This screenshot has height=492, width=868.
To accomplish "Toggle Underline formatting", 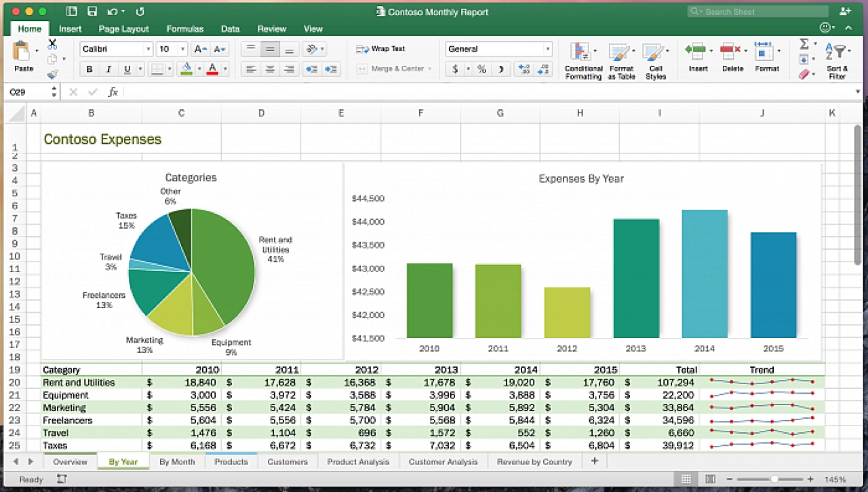I will pyautogui.click(x=127, y=69).
